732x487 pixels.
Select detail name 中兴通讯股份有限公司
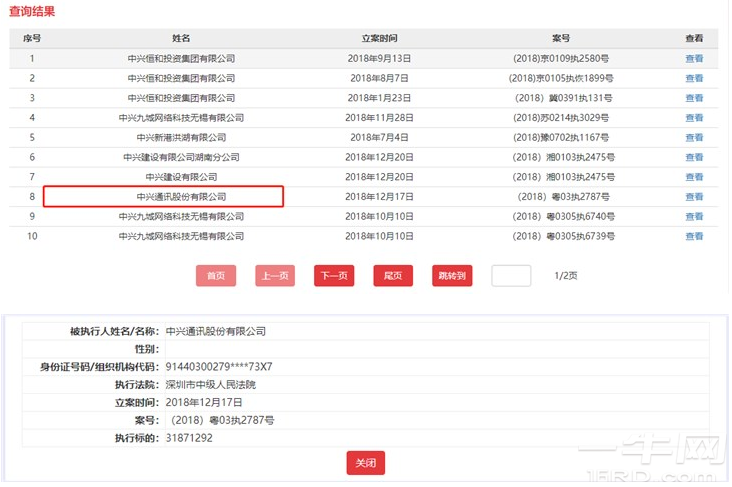point(216,331)
